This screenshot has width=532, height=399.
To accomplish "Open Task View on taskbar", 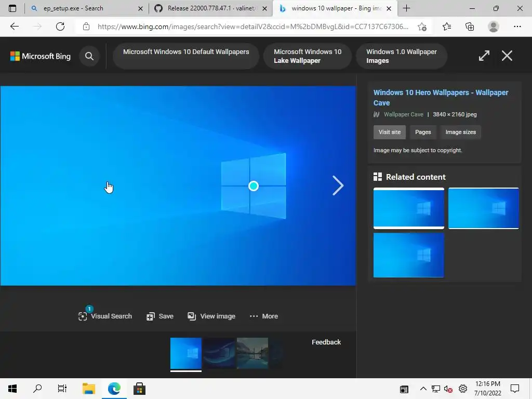I will coord(62,389).
